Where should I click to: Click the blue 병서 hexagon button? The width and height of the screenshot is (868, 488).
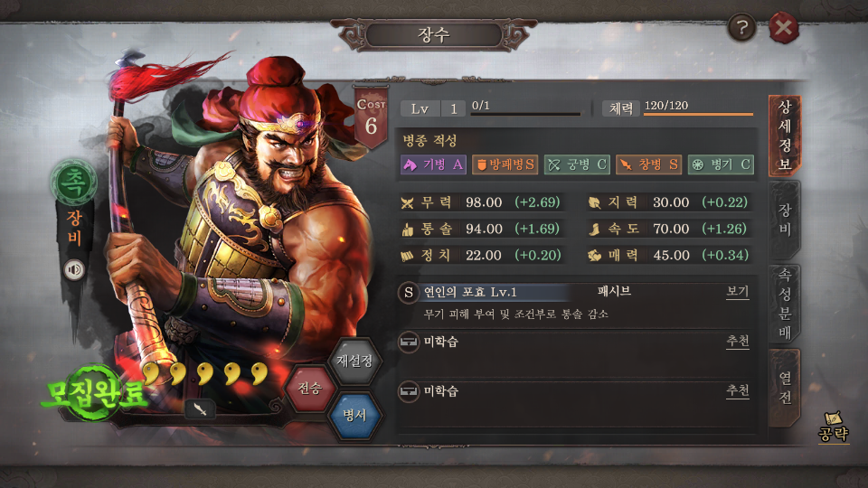[354, 415]
